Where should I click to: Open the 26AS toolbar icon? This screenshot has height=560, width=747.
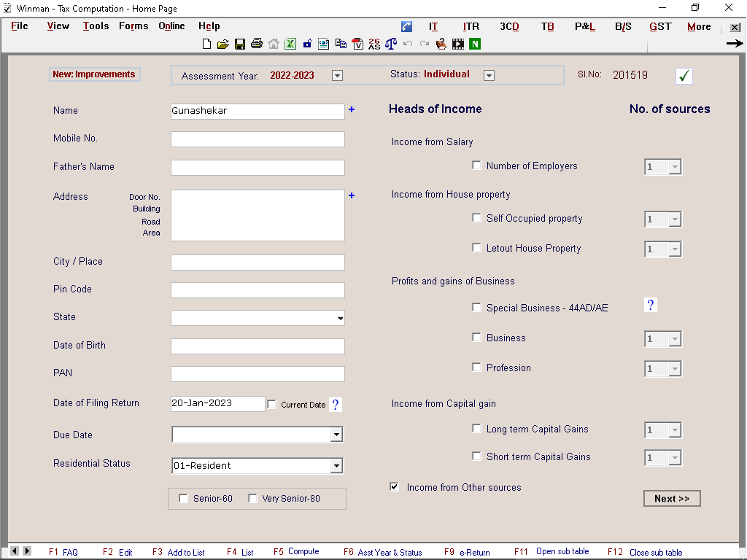click(x=374, y=44)
